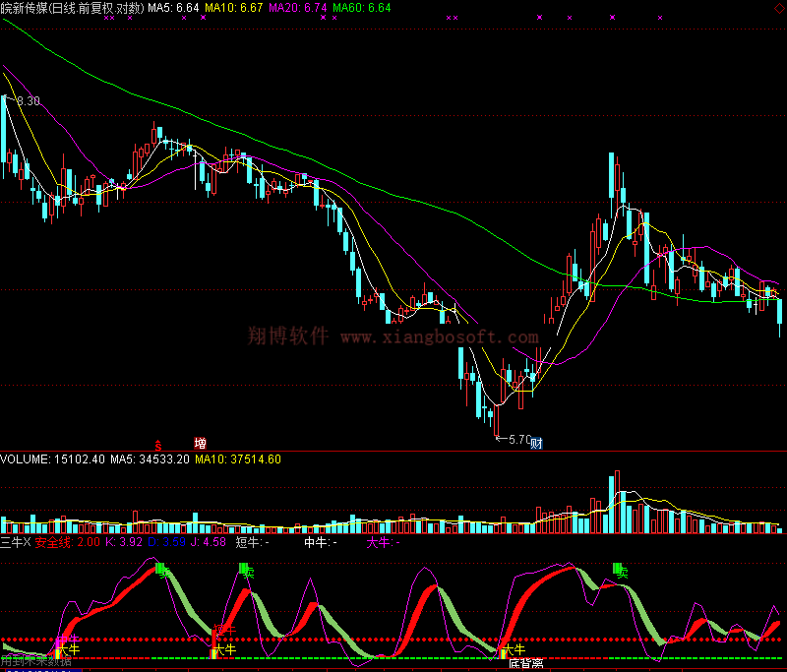
Task: Click the red 增 marker on the price chart
Action: (x=200, y=444)
